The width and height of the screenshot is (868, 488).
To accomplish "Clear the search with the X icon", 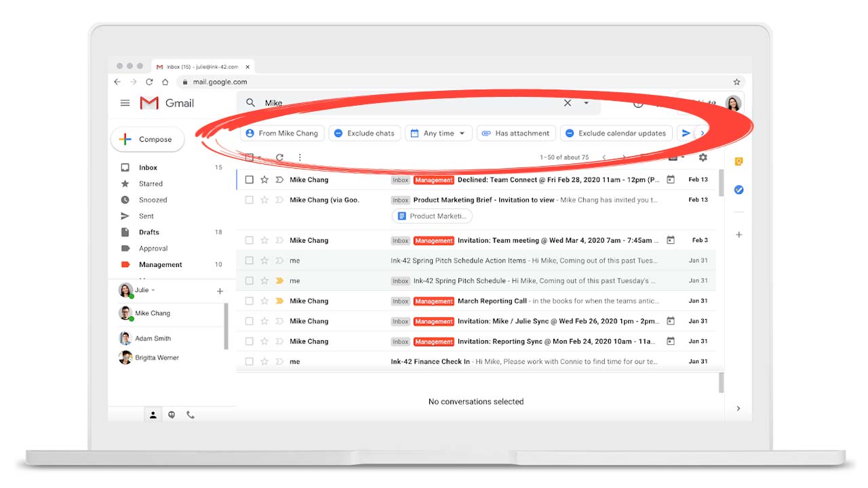I will (x=568, y=103).
